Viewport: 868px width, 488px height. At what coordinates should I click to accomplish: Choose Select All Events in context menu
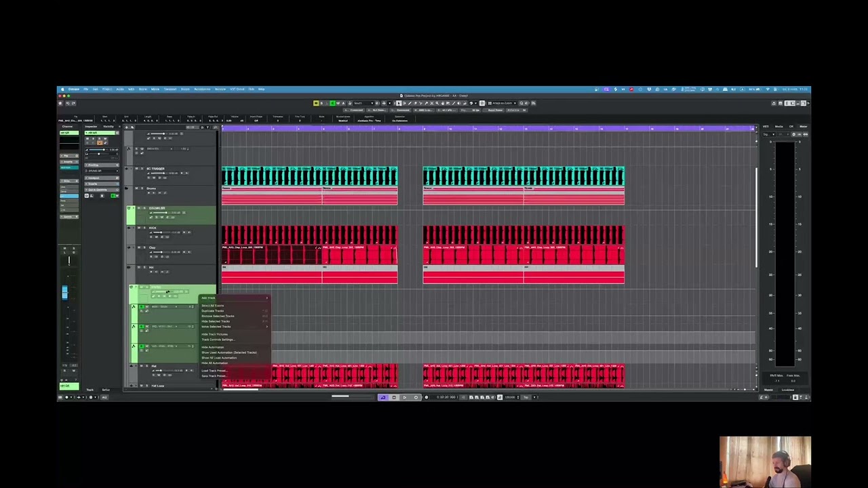[x=212, y=306]
